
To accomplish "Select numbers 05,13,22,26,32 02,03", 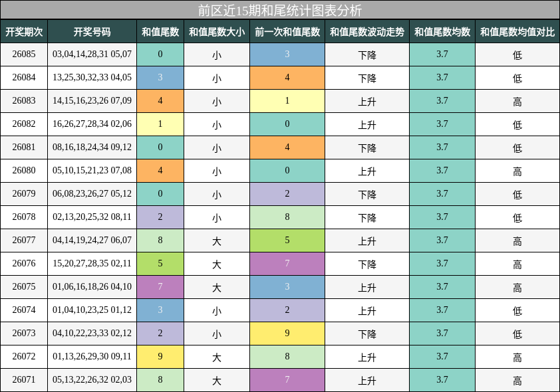I will [92, 379].
